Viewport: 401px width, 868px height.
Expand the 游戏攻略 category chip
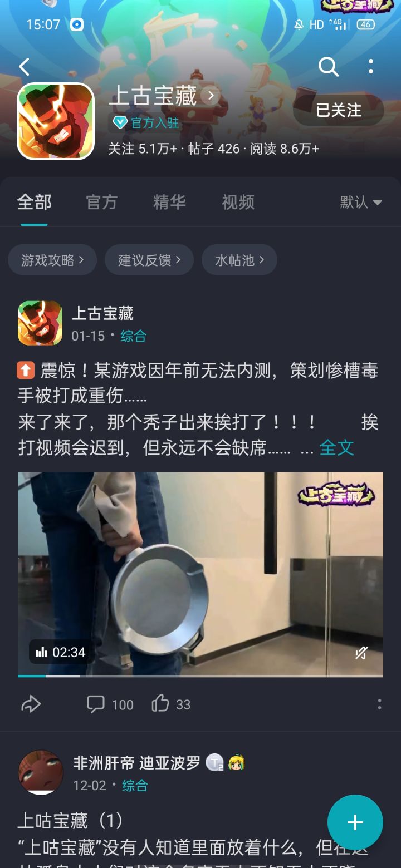click(x=52, y=260)
